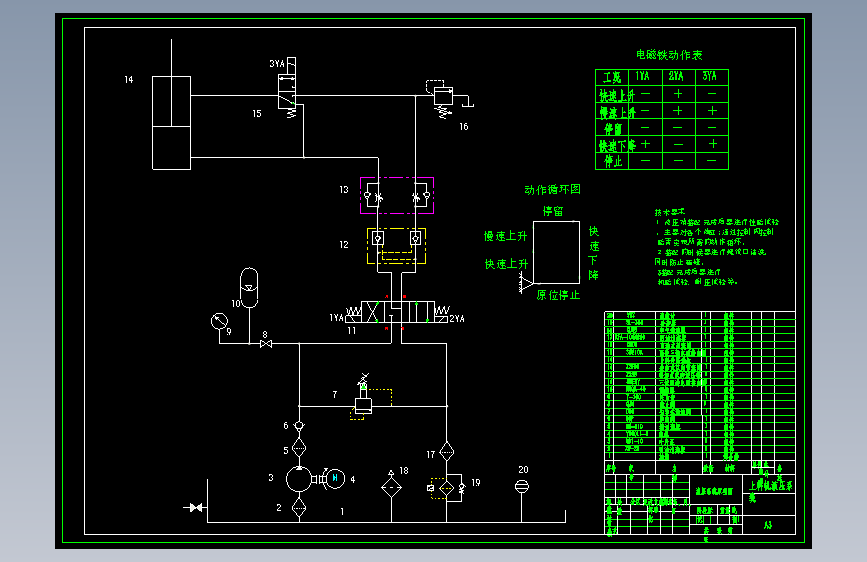Screen dimensions: 867x562
Task: Select the 工况 header cell
Action: click(612, 77)
